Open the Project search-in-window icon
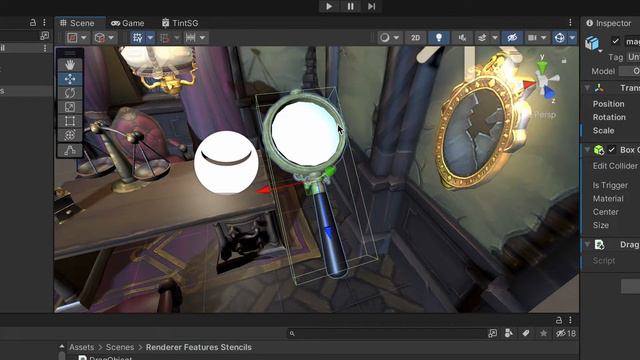Viewport: 640px width, 360px height. [493, 333]
